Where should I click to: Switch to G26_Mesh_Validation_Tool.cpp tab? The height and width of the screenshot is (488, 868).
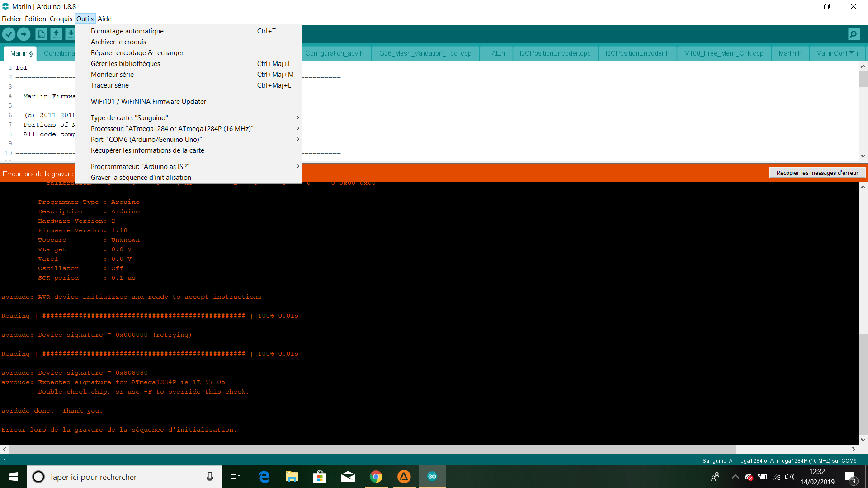[x=425, y=53]
